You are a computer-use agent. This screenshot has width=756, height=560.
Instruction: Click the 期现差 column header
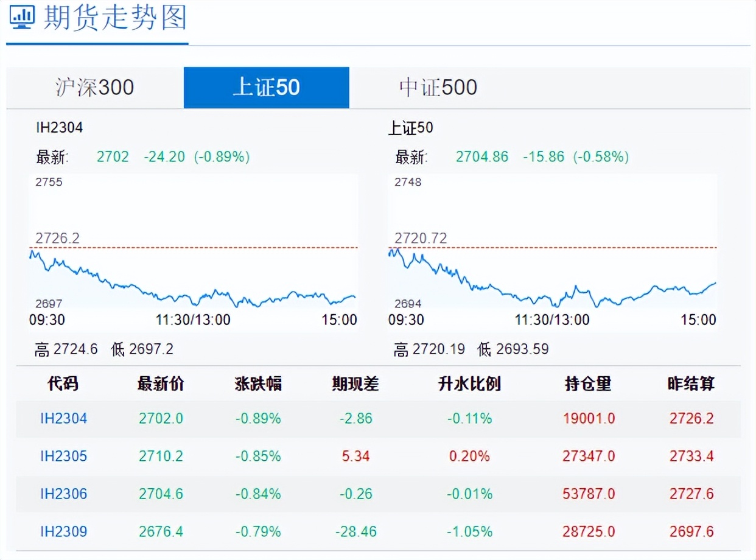click(356, 384)
